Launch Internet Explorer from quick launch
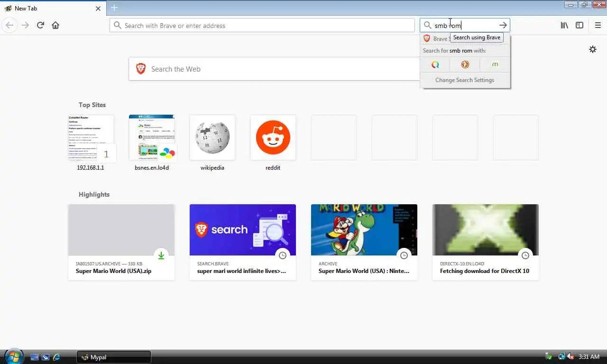Screen dimensions: 607x364 [x=56, y=357]
